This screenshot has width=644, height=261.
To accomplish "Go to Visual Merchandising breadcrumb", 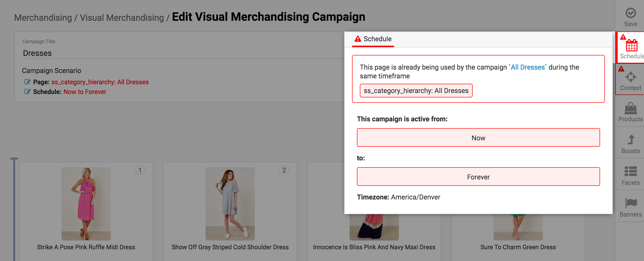I will [x=122, y=18].
